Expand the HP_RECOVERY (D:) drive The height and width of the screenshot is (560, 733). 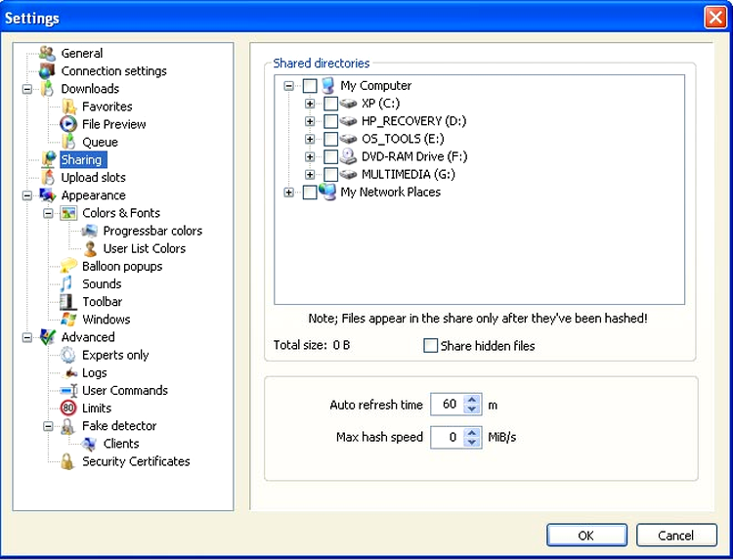pos(310,121)
